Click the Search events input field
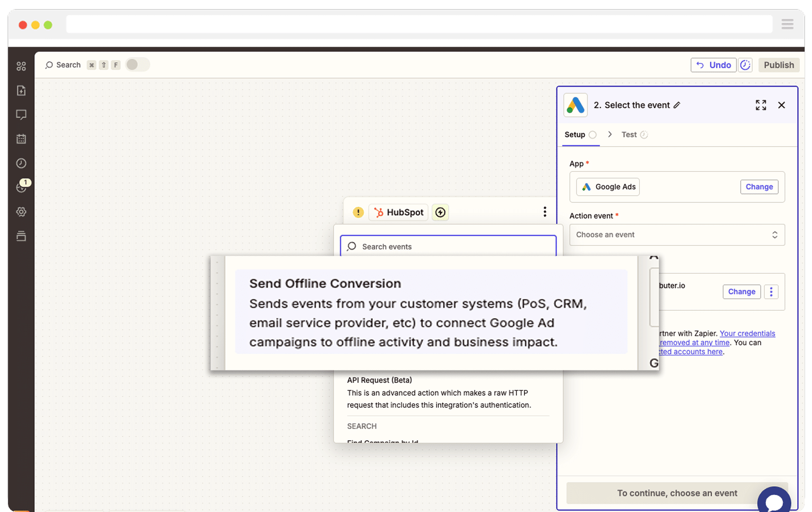The height and width of the screenshot is (512, 812). 448,246
